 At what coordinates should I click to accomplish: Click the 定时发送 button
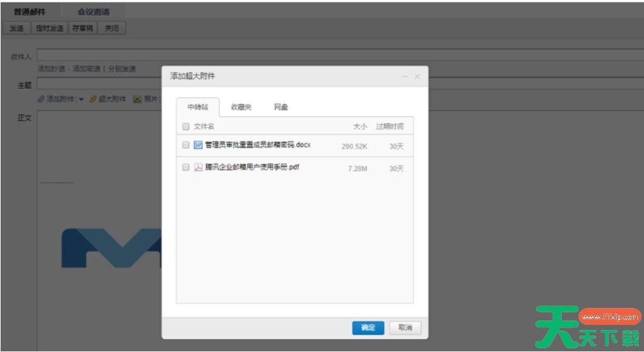tap(50, 28)
